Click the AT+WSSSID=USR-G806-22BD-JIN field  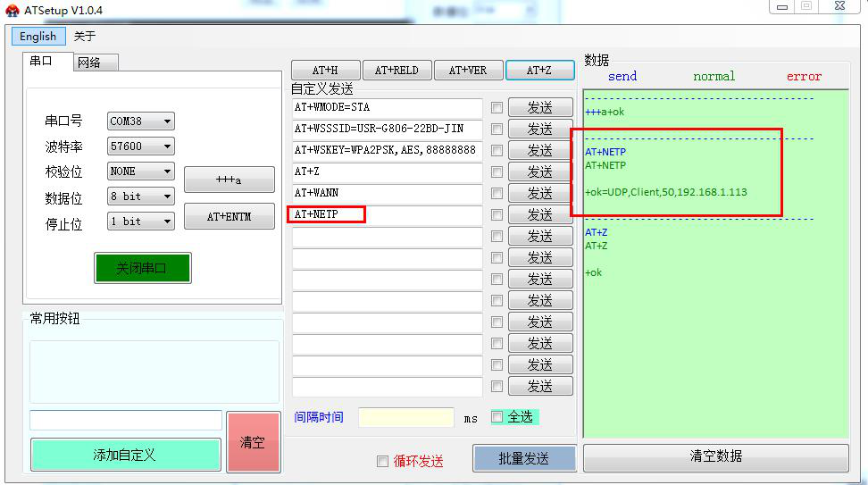coord(387,129)
